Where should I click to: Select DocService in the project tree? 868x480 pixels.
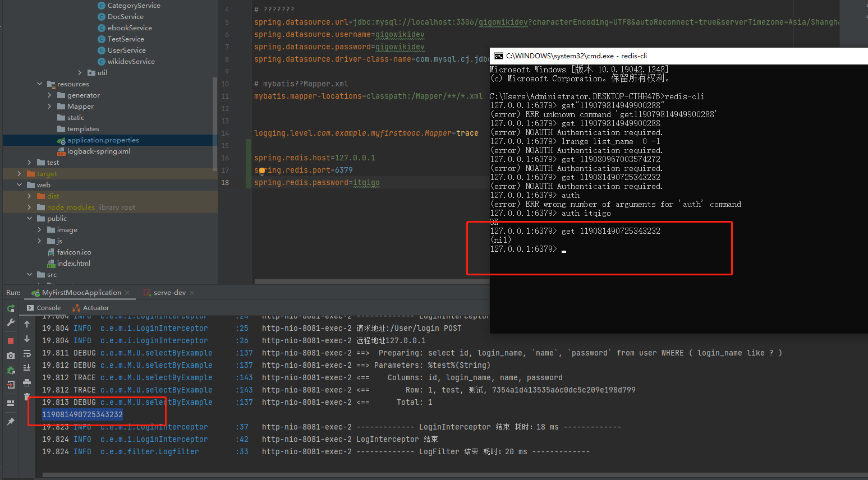pyautogui.click(x=125, y=17)
